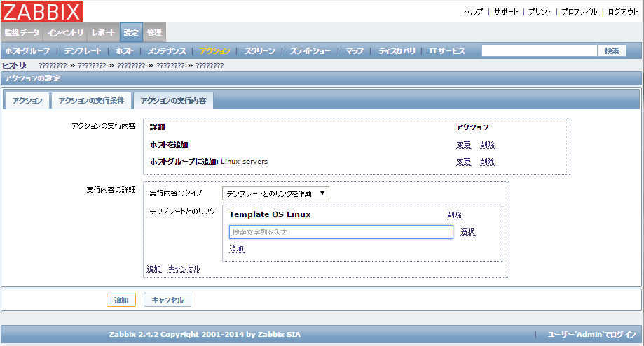The height and width of the screenshot is (346, 644).
Task: Switch to the アクションの実行条件 tab
Action: pyautogui.click(x=91, y=101)
